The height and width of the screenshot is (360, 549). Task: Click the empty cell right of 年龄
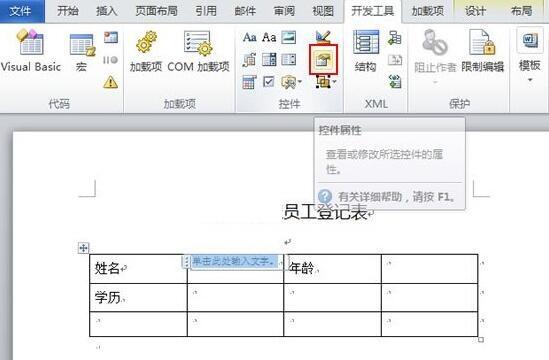430,269
